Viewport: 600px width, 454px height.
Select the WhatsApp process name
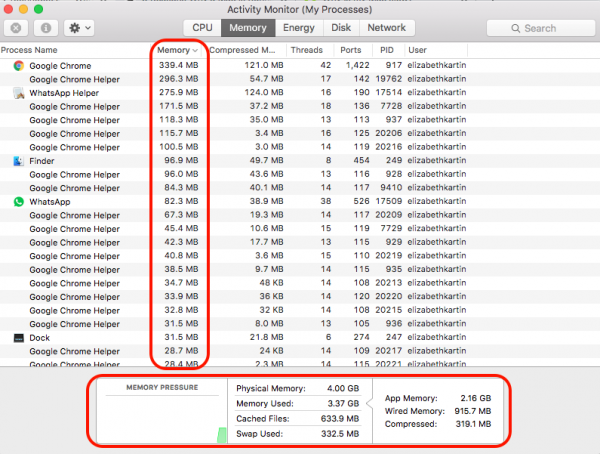click(x=50, y=202)
